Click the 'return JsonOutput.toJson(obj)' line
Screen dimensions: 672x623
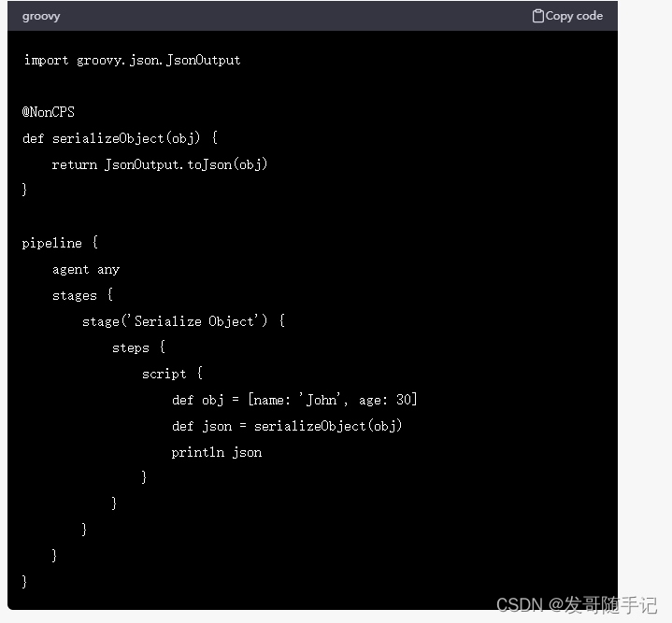[160, 164]
